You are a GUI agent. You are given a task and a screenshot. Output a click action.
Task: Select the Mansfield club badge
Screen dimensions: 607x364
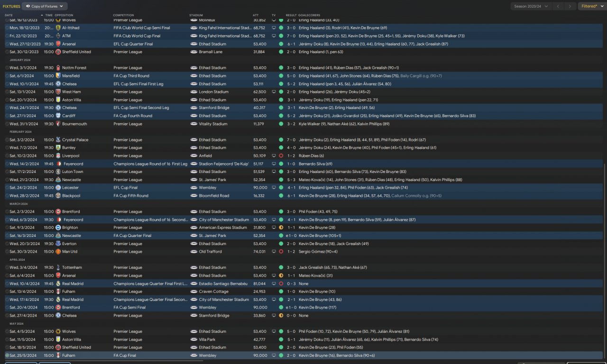tap(58, 76)
